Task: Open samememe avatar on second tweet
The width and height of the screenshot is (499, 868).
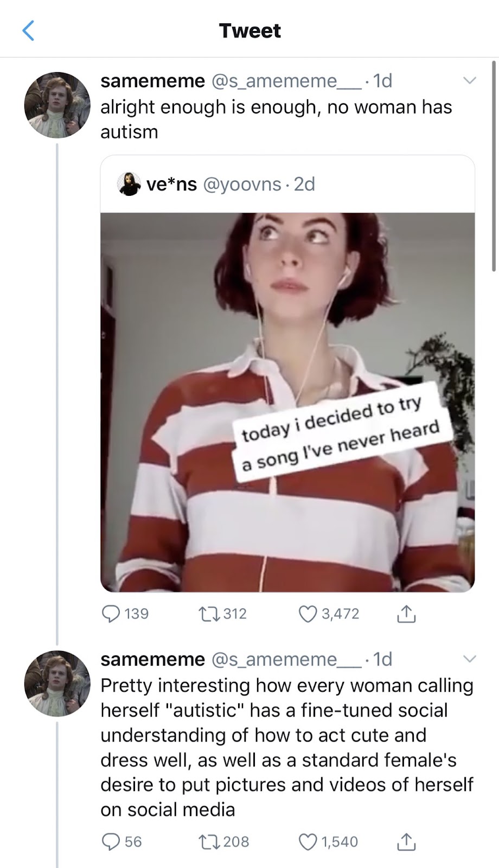Action: tap(57, 684)
